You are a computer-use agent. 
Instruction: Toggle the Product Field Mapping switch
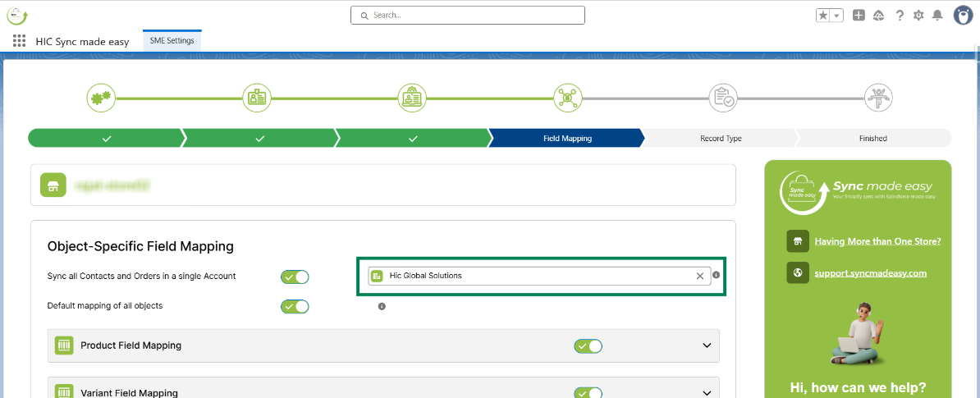[588, 345]
